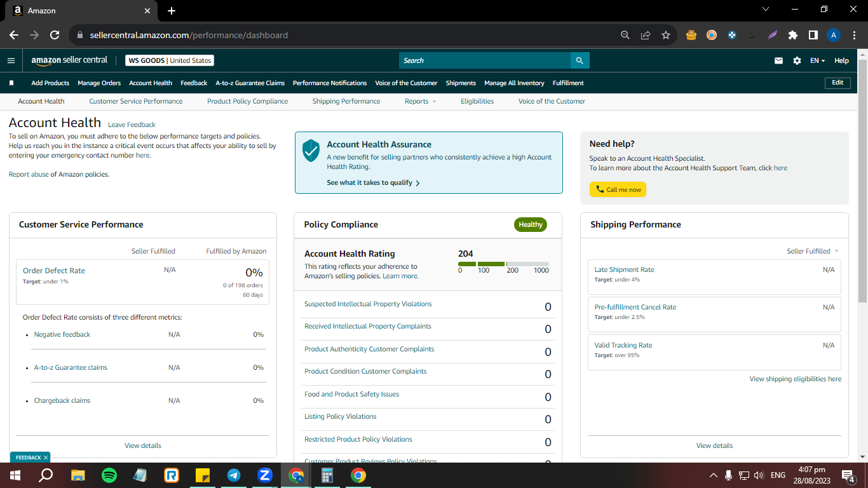Open Late Shipment Rate in Shipping Performance

[x=624, y=269]
